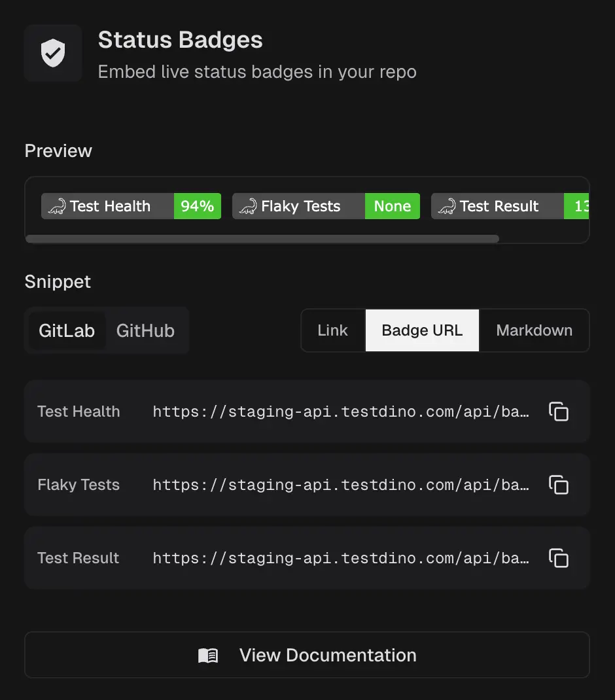Viewport: 615px width, 700px height.
Task: Select the GitLab snippet option
Action: click(x=67, y=330)
